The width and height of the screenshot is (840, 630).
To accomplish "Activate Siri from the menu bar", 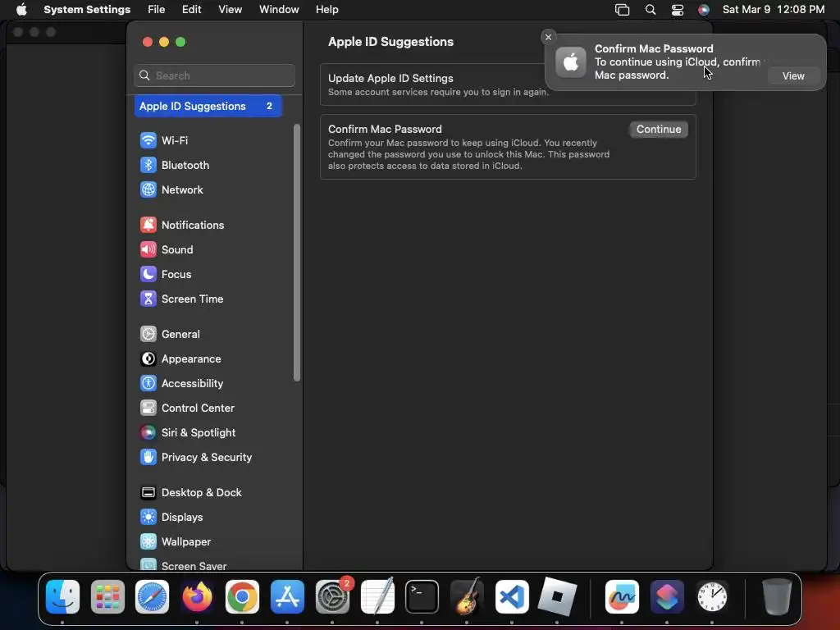I will [703, 10].
